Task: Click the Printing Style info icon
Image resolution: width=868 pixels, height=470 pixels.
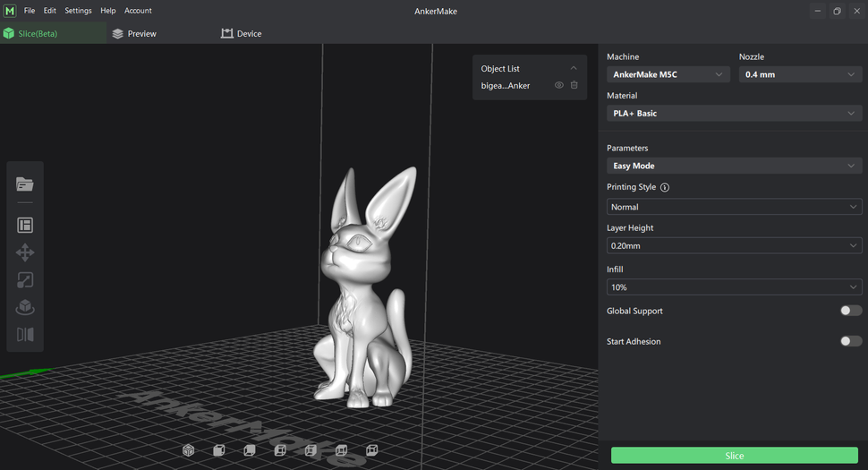Action: [665, 188]
